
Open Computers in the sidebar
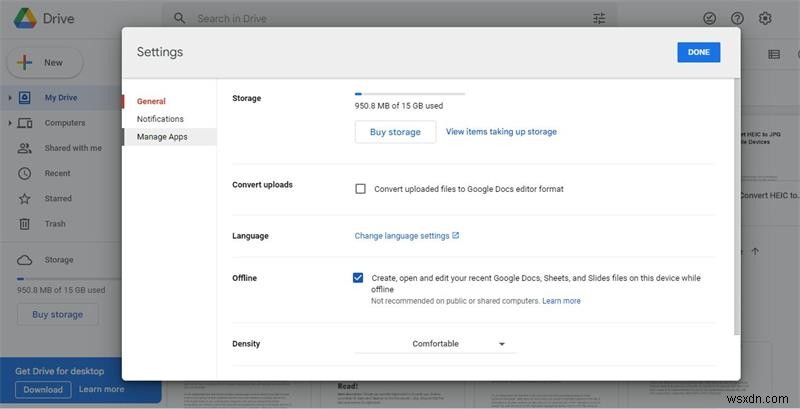(x=65, y=123)
